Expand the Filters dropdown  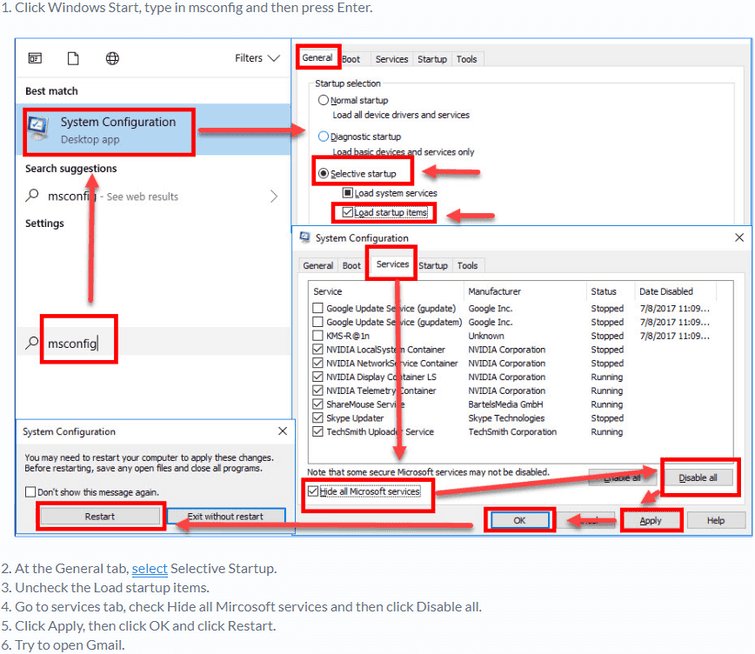click(x=257, y=58)
